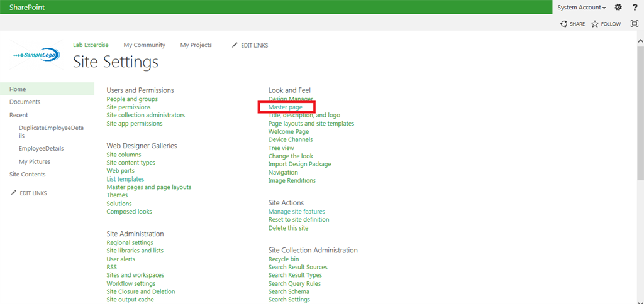The height and width of the screenshot is (304, 644).
Task: Open Site Closure and Deletion
Action: pyautogui.click(x=141, y=291)
